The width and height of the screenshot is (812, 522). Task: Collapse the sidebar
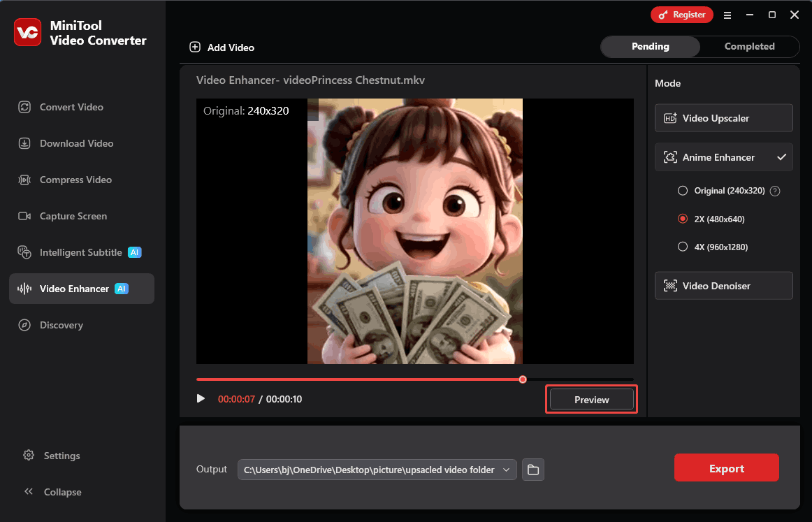52,492
